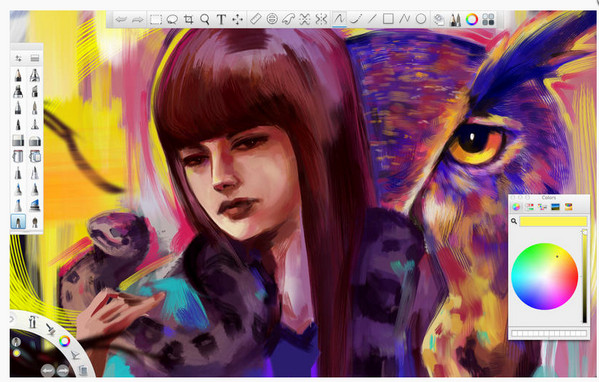The image size is (599, 382).
Task: Click the Redo arrow in the top toolbar
Action: pyautogui.click(x=138, y=19)
